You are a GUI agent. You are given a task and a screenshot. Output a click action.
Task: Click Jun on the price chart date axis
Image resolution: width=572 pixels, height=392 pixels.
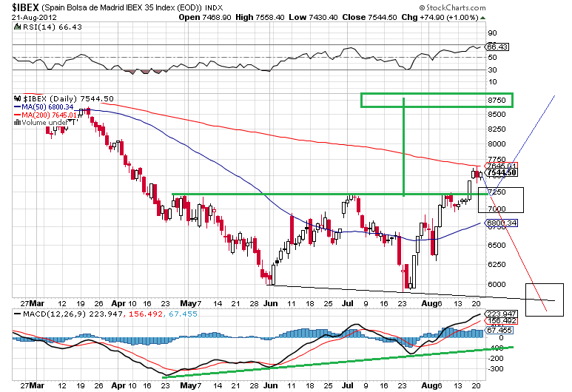click(x=271, y=303)
